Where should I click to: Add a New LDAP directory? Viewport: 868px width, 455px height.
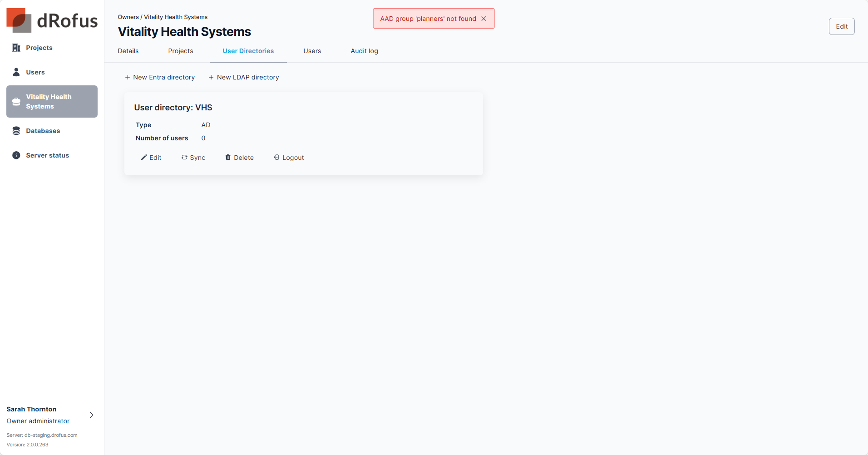click(244, 77)
